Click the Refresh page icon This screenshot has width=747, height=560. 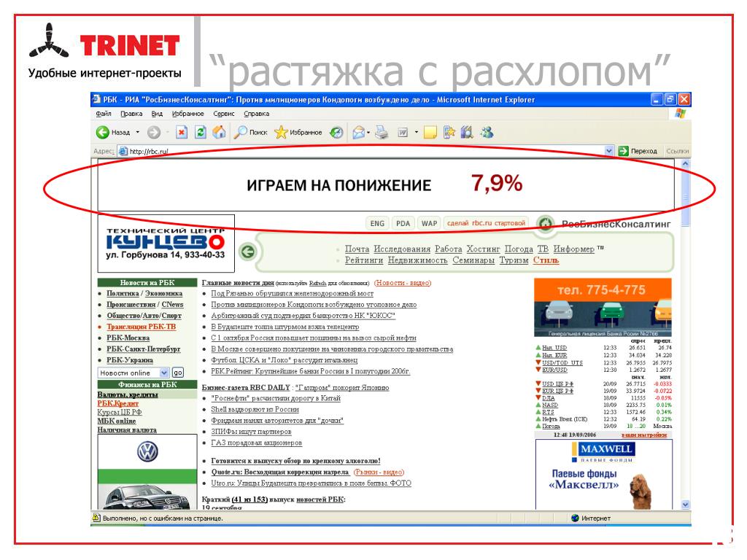point(201,133)
